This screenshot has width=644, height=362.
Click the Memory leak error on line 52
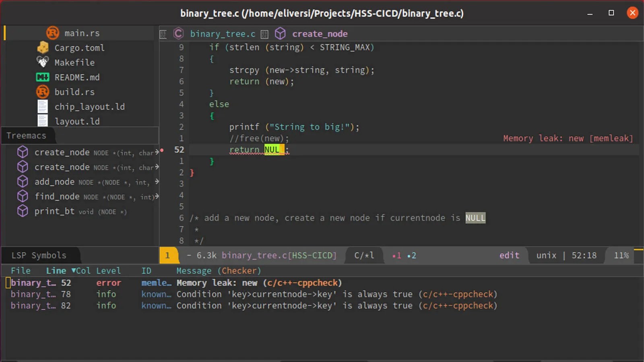click(x=259, y=283)
